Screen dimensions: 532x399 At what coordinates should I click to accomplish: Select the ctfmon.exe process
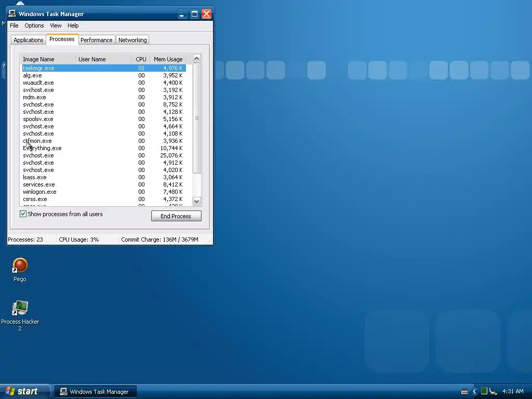(104, 141)
